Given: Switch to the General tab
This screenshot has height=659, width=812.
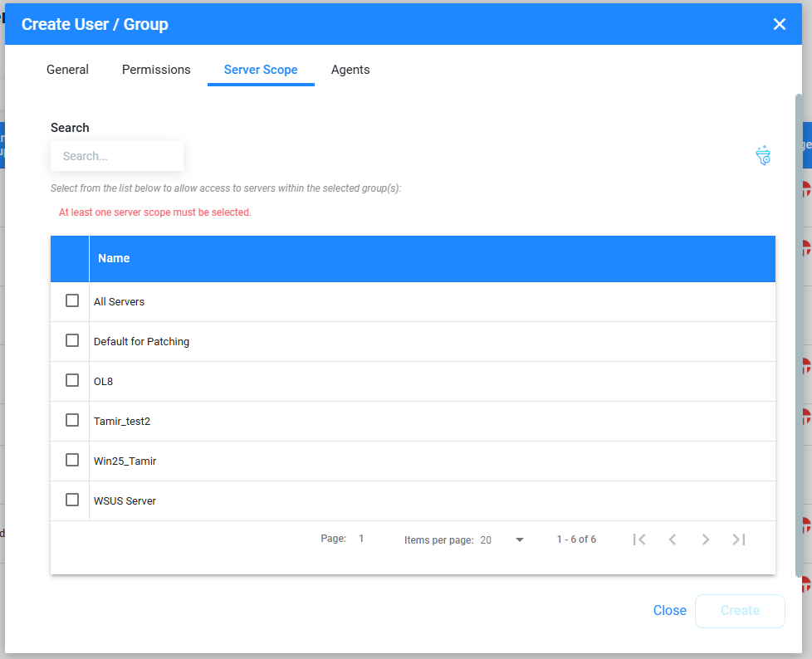Looking at the screenshot, I should tap(67, 70).
